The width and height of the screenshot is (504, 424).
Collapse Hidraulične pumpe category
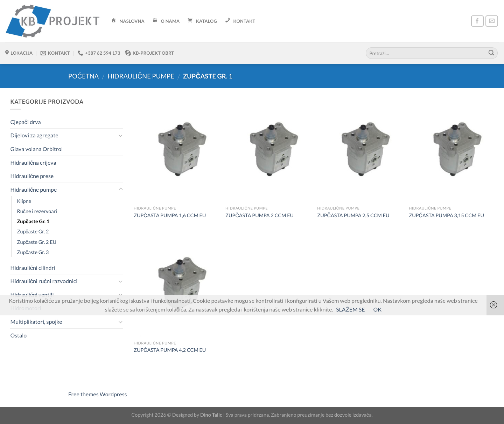120,189
